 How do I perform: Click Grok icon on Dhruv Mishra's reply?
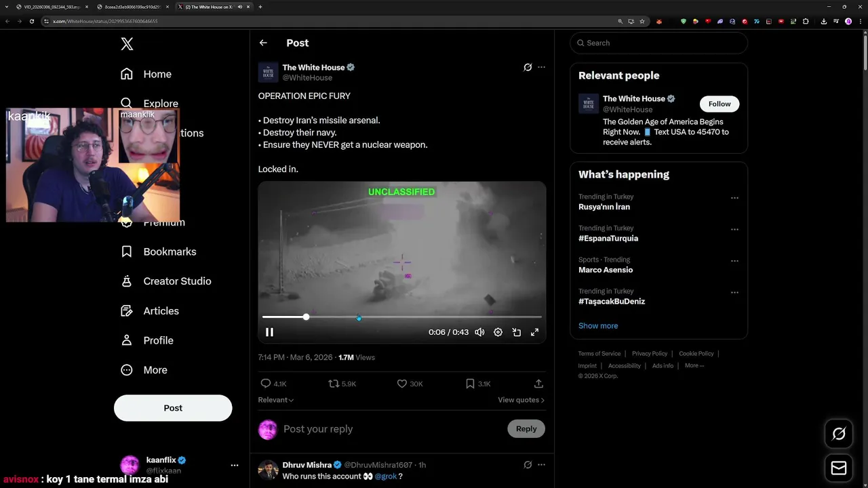528,465
